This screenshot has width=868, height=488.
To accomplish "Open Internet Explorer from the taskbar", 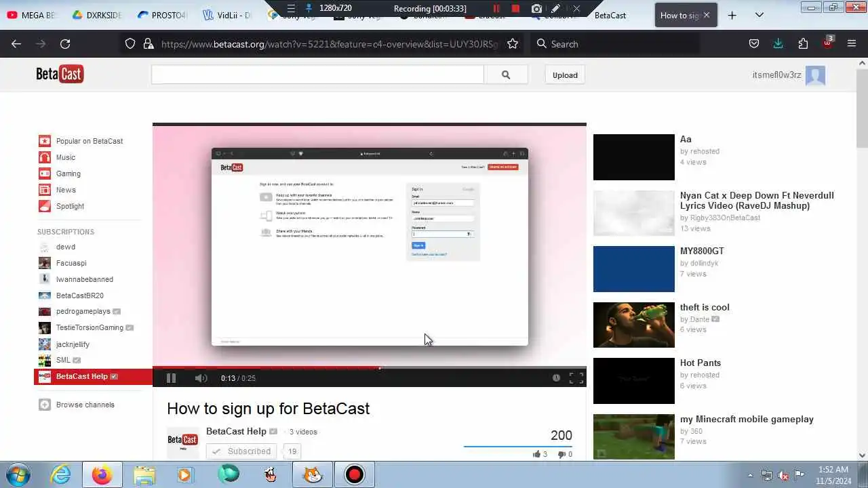I will 61,474.
